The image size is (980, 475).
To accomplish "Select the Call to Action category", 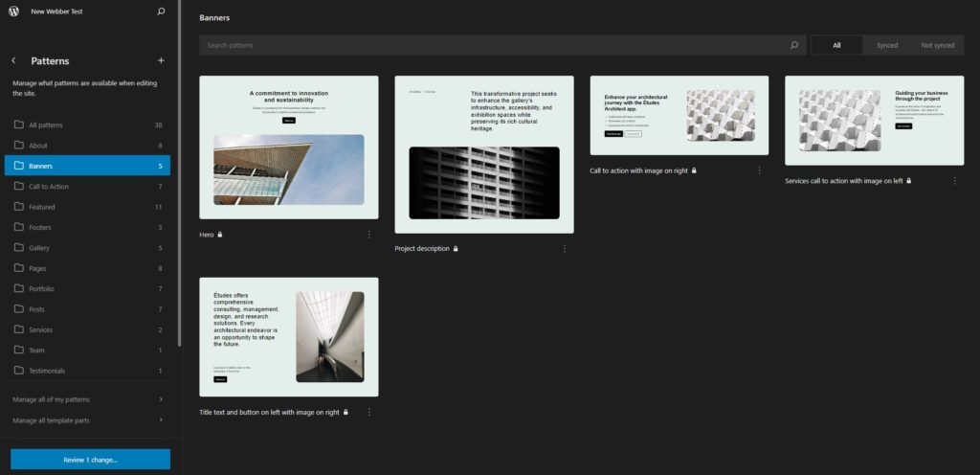I will (49, 187).
